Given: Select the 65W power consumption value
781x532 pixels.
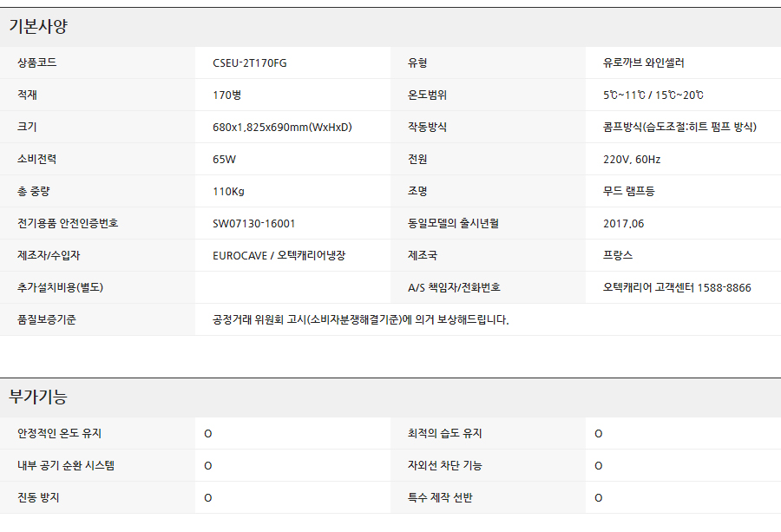Looking at the screenshot, I should click(224, 160).
